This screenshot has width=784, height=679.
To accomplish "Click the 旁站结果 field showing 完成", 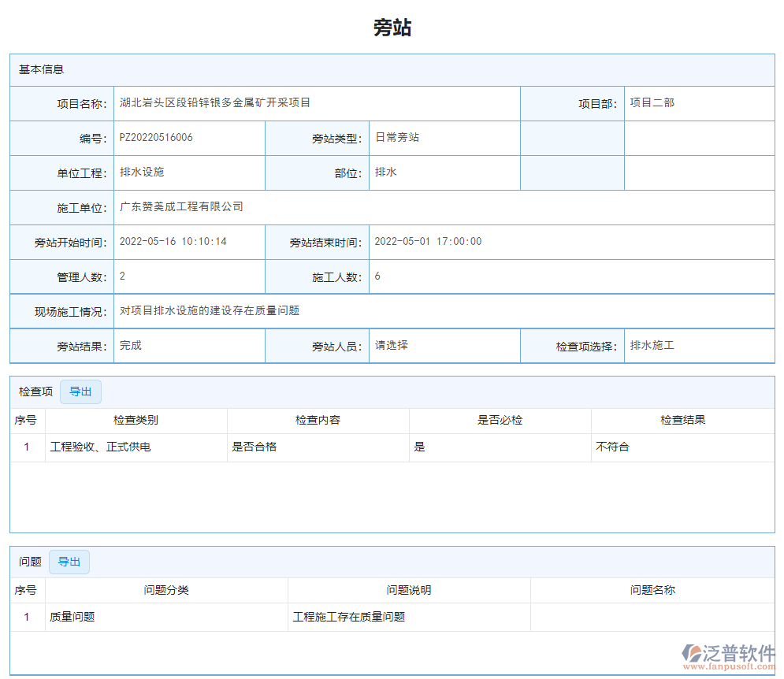I will [189, 345].
